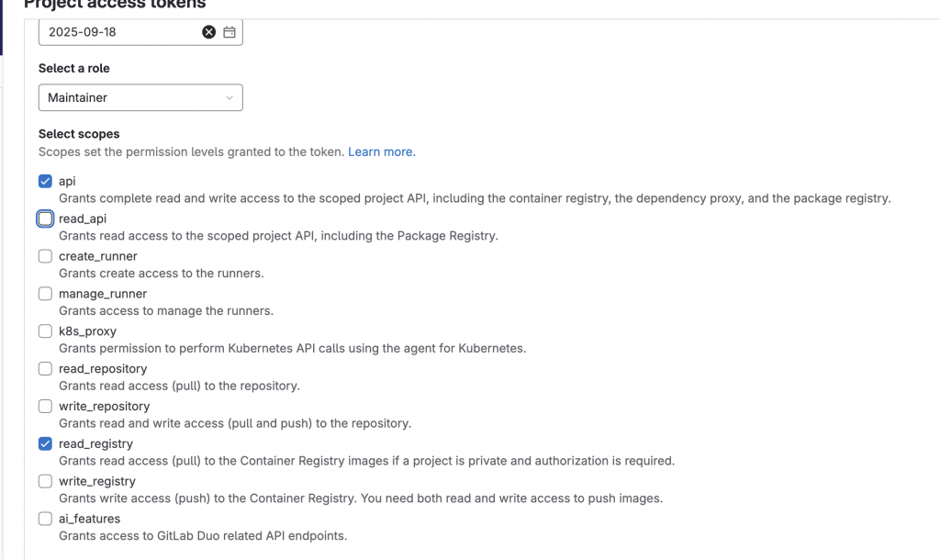940x560 pixels.
Task: Tick the k8s_proxy scope checkbox
Action: (x=45, y=331)
